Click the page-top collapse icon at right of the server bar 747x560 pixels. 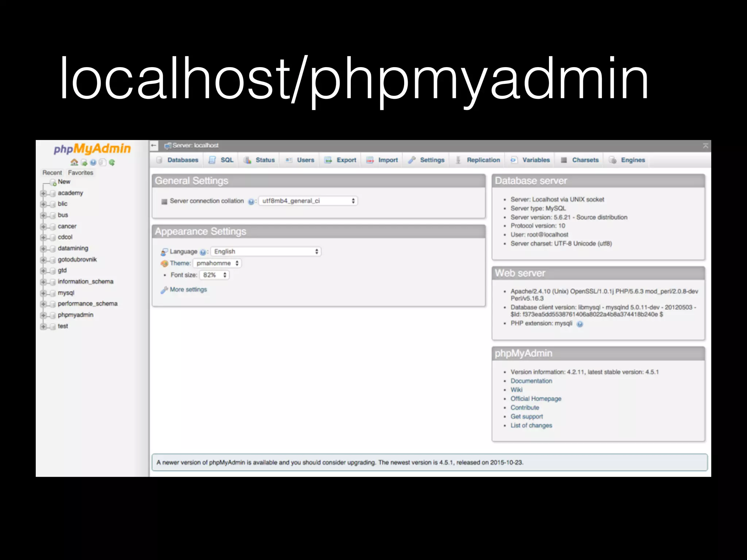click(705, 146)
